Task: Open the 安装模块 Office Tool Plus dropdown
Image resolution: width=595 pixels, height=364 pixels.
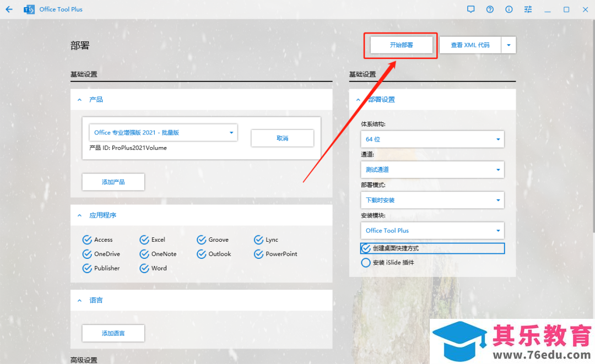Action: tap(432, 231)
